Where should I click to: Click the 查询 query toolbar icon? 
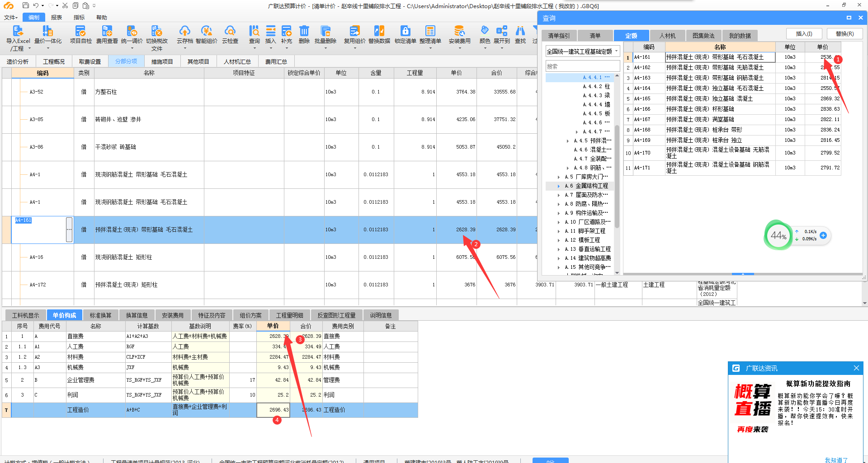click(x=254, y=31)
